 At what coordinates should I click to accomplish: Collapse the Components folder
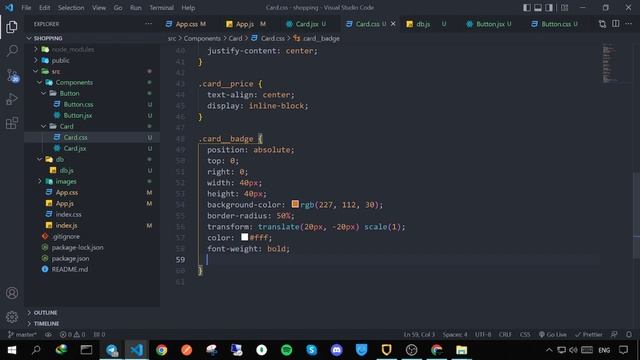pos(40,82)
